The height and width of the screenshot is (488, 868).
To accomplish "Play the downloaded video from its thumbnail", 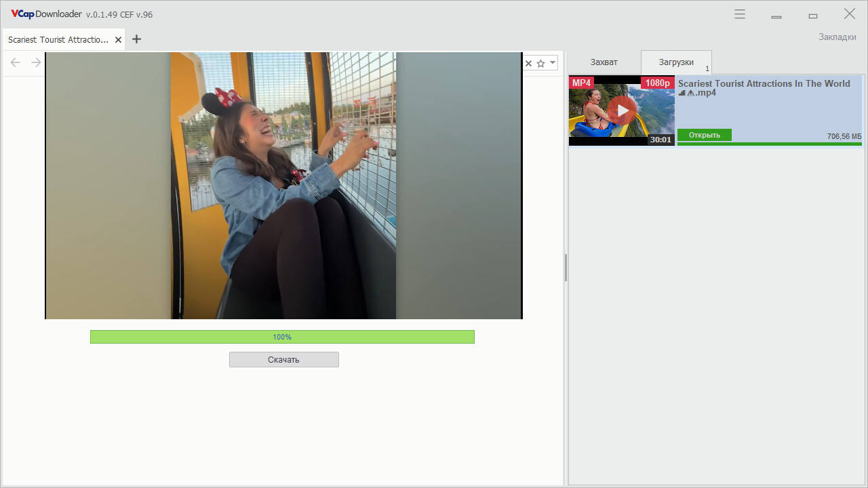I will click(622, 110).
